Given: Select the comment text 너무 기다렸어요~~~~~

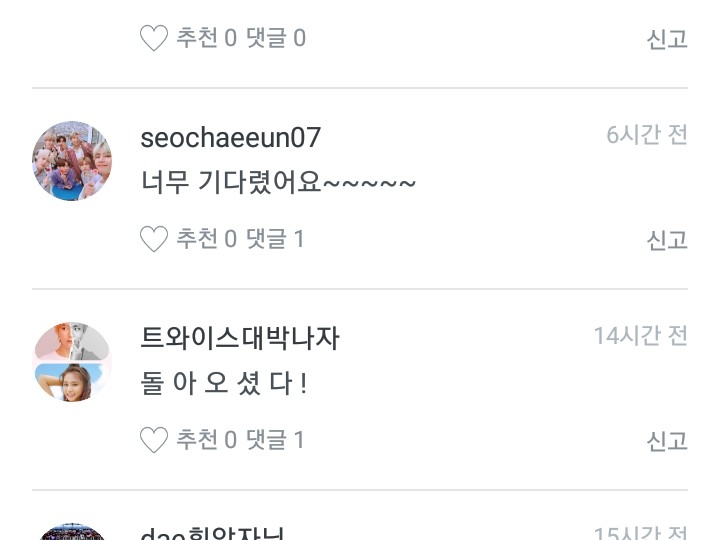Looking at the screenshot, I should click(278, 182).
